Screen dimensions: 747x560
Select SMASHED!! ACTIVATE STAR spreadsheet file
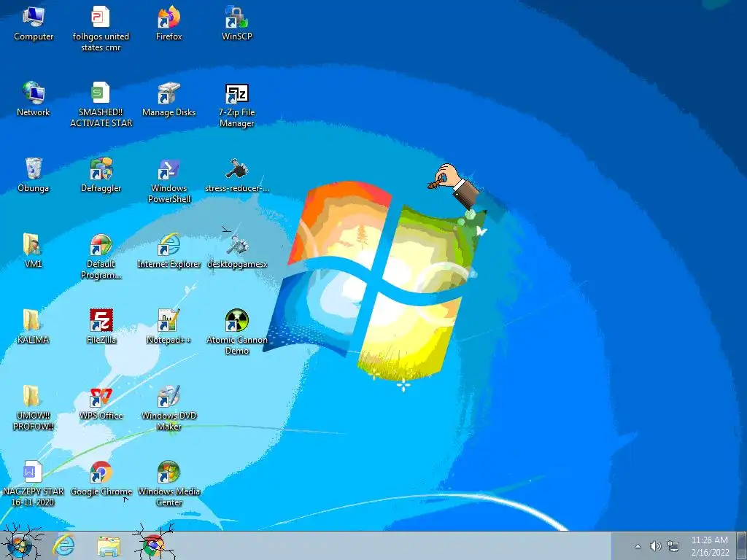pos(101,104)
